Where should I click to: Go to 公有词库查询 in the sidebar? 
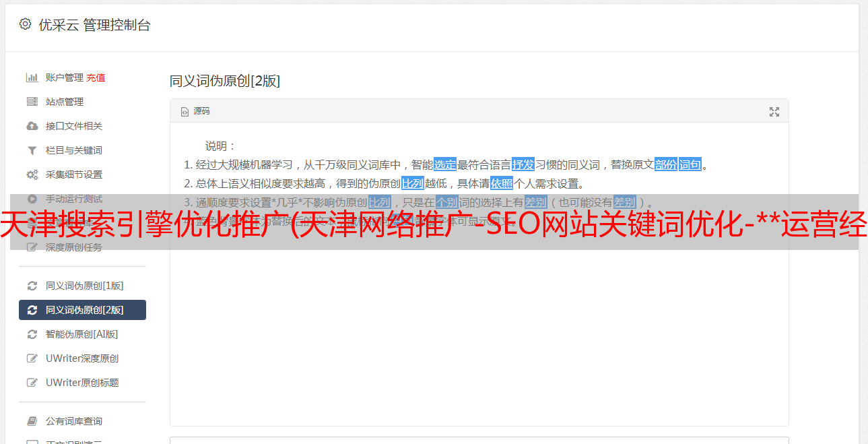pos(82,421)
